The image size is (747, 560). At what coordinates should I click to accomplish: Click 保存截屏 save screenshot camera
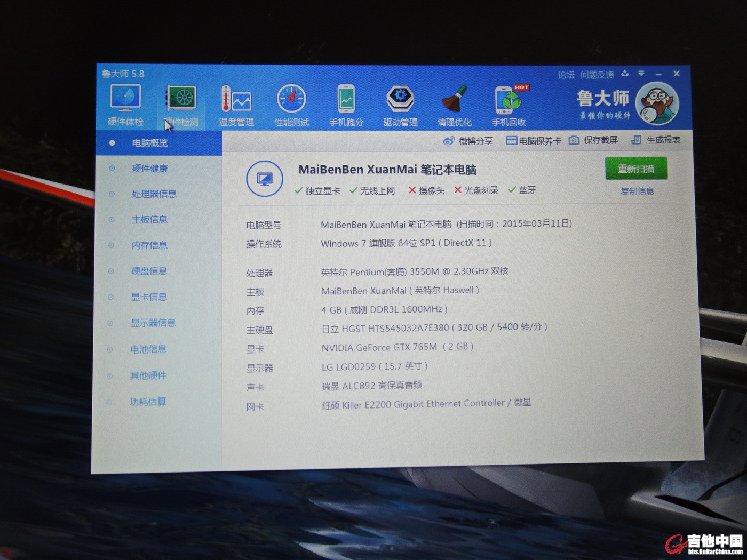pyautogui.click(x=593, y=140)
